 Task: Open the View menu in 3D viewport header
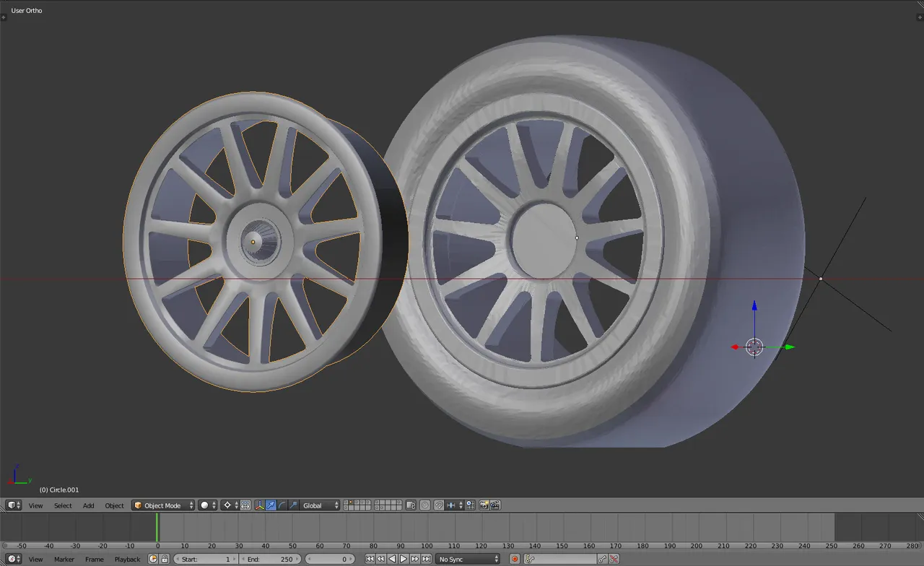(x=35, y=505)
